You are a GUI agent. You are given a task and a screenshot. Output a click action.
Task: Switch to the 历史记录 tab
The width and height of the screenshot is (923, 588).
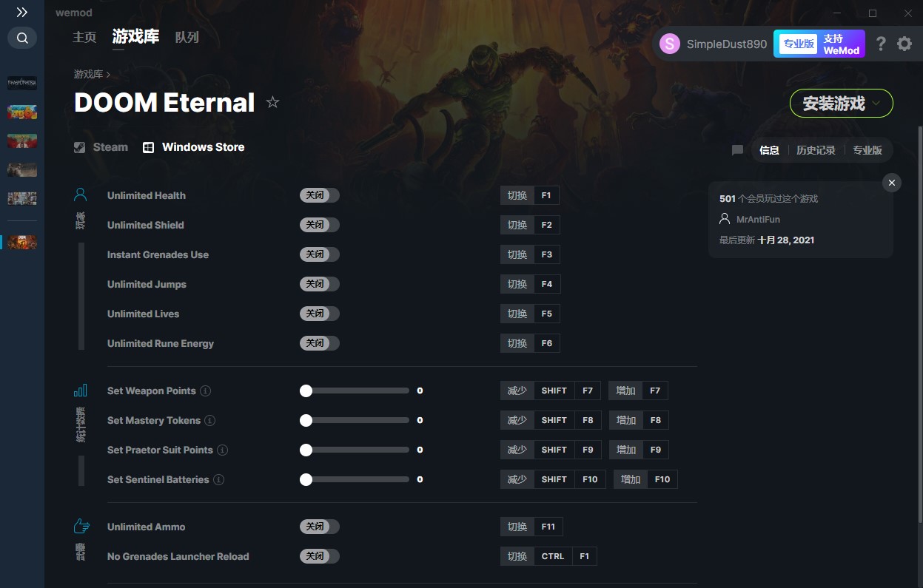[816, 150]
